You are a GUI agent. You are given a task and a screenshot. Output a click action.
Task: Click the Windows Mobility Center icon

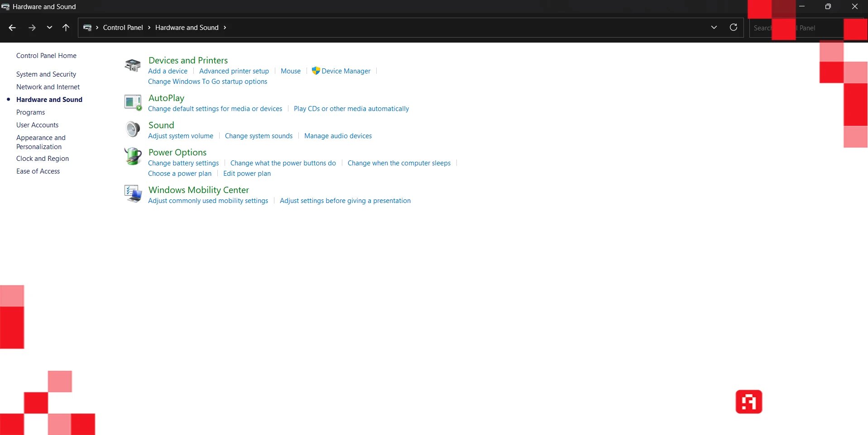pyautogui.click(x=133, y=194)
